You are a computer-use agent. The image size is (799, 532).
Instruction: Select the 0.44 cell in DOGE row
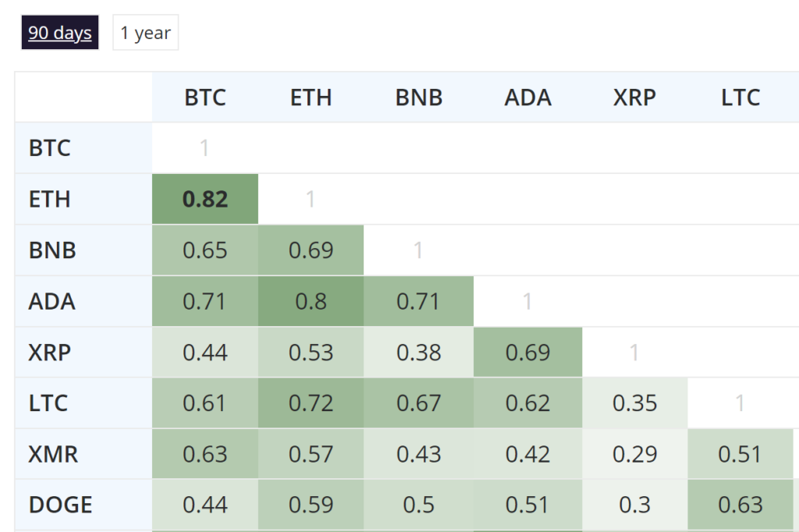[x=205, y=505]
